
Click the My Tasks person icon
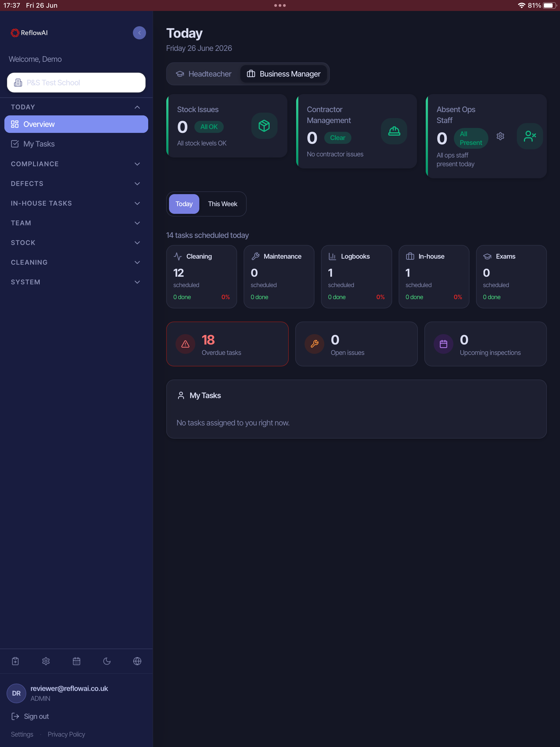tap(181, 395)
